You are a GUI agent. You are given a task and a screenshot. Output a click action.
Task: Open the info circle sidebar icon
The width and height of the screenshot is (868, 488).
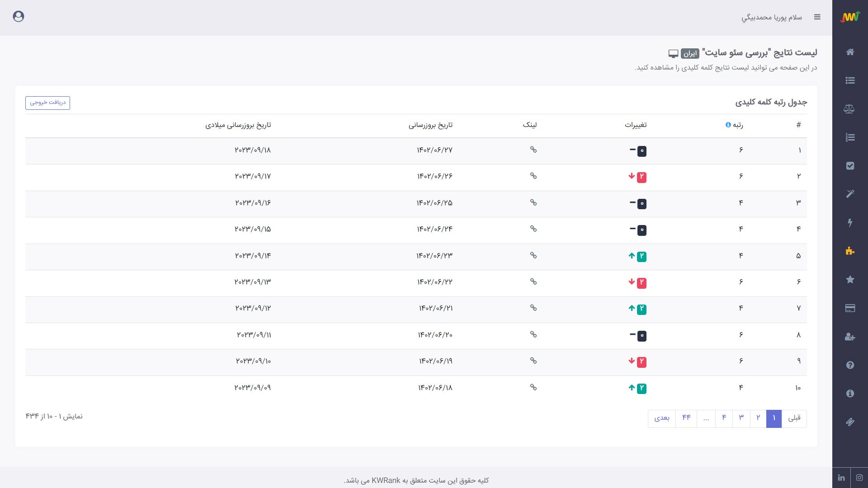tap(850, 394)
